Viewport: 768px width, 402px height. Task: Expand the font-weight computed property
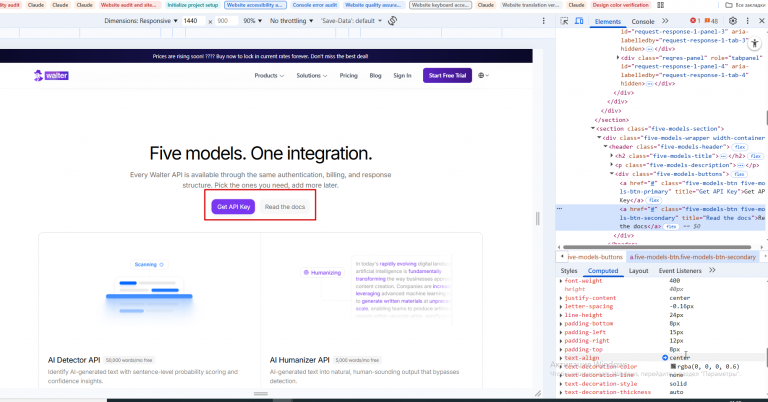tap(561, 281)
